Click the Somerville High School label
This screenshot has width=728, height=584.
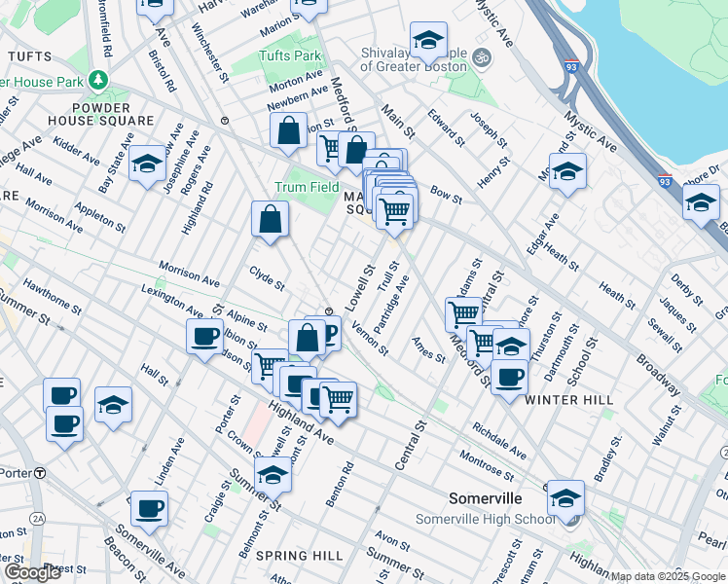pos(486,519)
